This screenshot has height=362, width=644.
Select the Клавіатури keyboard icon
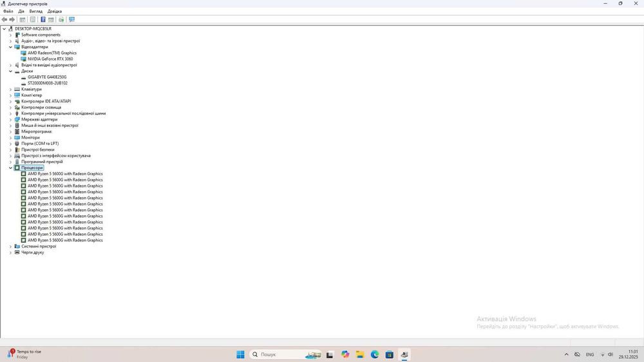(17, 89)
